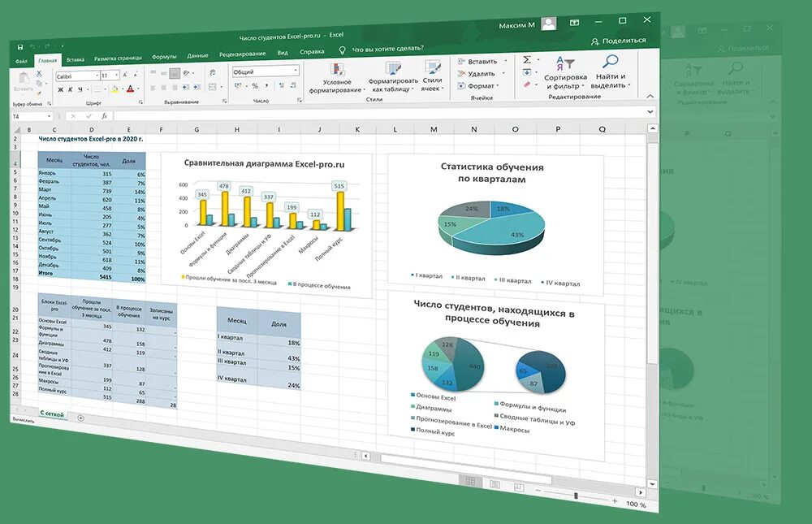The height and width of the screenshot is (524, 812).
Task: Select the Статистика обучения pie chart
Action: (495, 224)
